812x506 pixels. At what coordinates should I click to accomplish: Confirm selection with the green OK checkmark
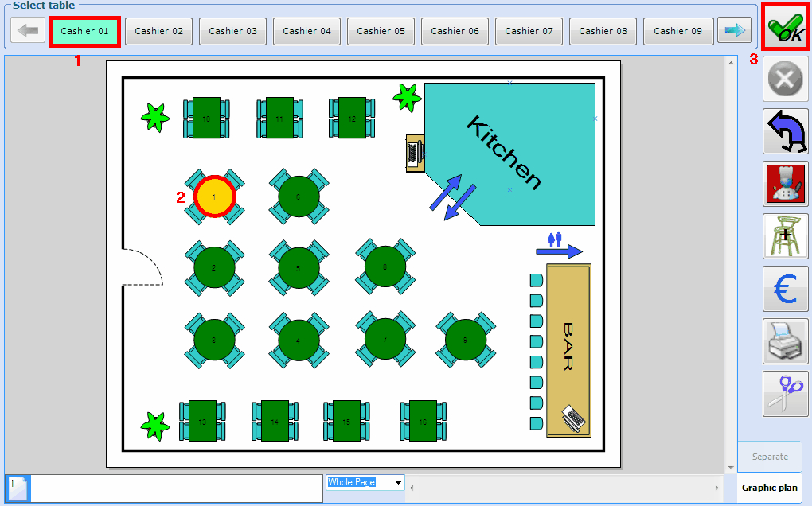(x=785, y=27)
